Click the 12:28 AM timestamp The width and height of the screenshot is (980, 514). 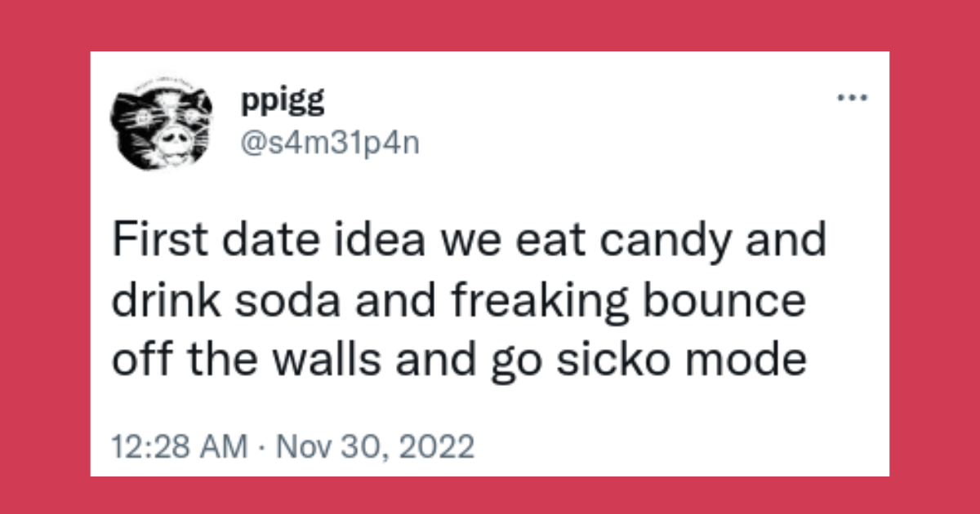(x=178, y=446)
